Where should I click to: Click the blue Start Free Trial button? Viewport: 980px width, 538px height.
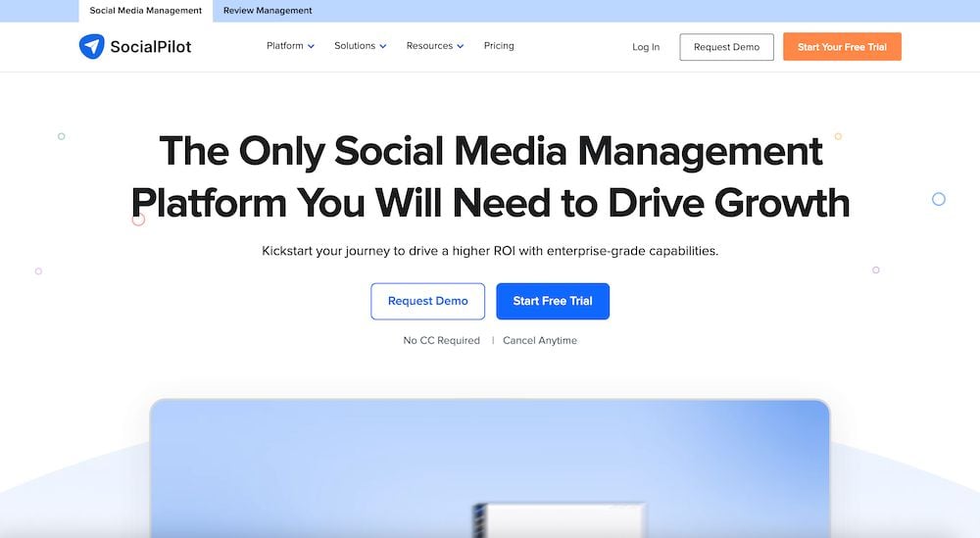pos(553,301)
